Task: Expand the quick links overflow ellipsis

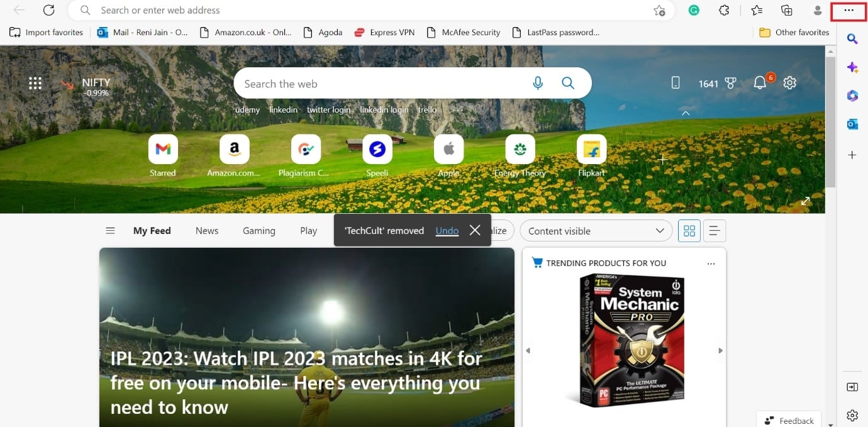Action: pos(457,109)
